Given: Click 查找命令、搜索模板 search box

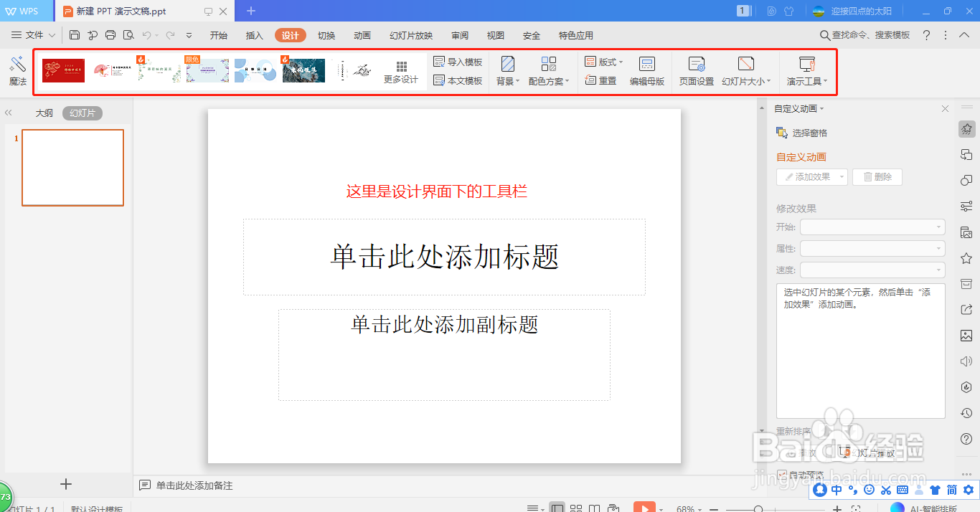Looking at the screenshot, I should [864, 35].
